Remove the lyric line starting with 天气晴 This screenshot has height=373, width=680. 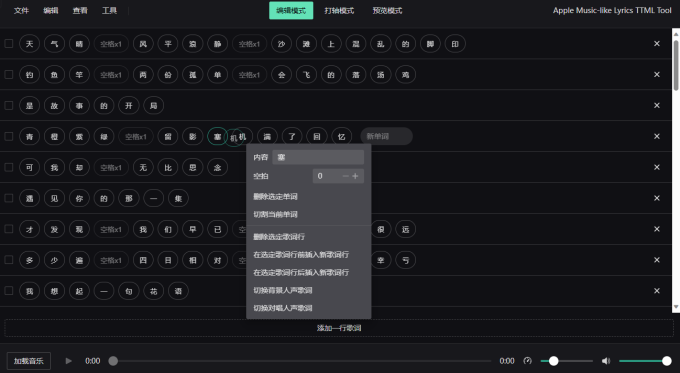point(657,43)
